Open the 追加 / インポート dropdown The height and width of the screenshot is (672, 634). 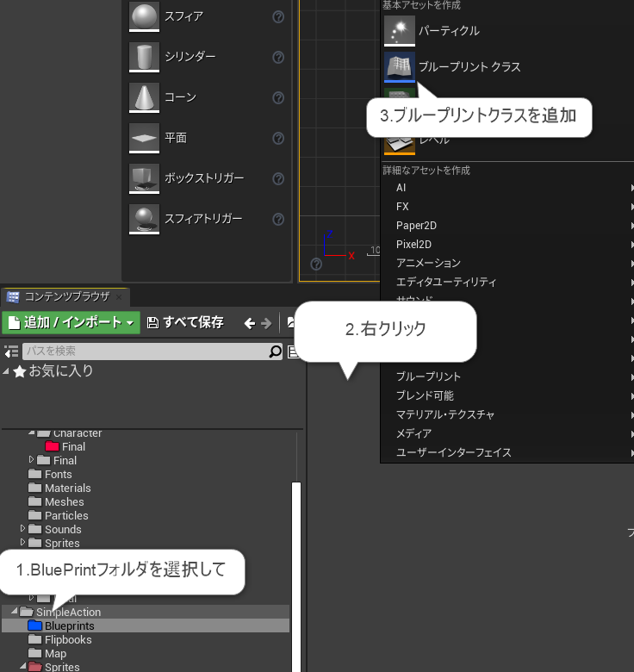pos(71,323)
